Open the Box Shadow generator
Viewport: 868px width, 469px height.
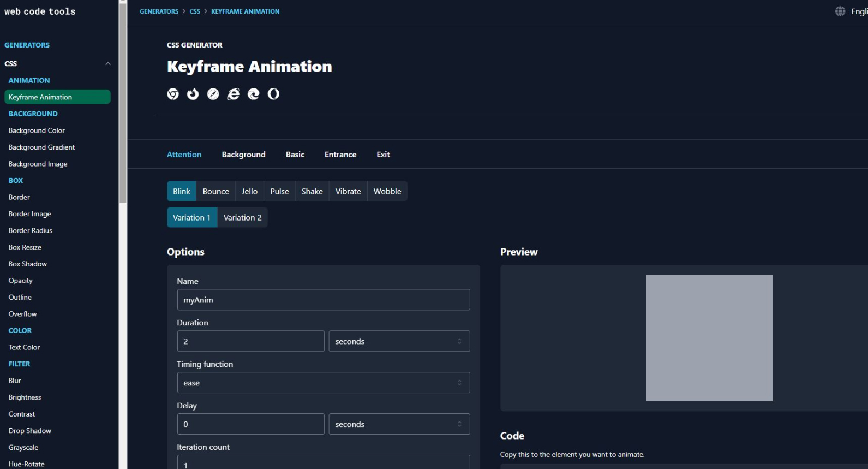click(28, 264)
